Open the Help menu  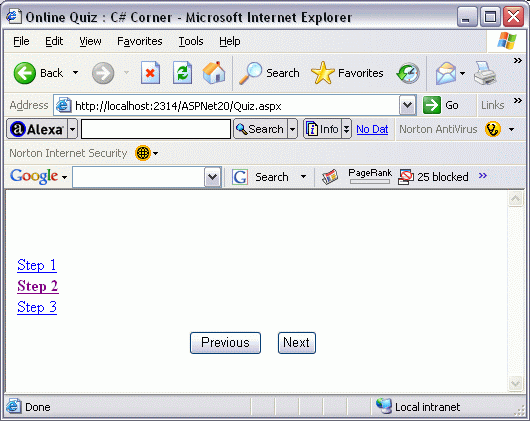[x=230, y=41]
